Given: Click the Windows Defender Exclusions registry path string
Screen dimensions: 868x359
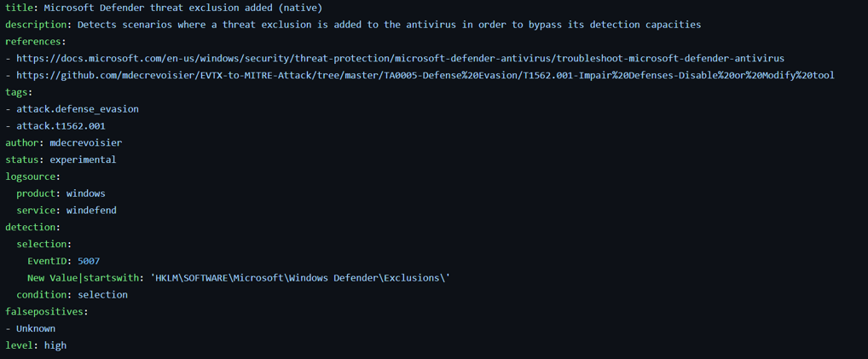Looking at the screenshot, I should [299, 278].
